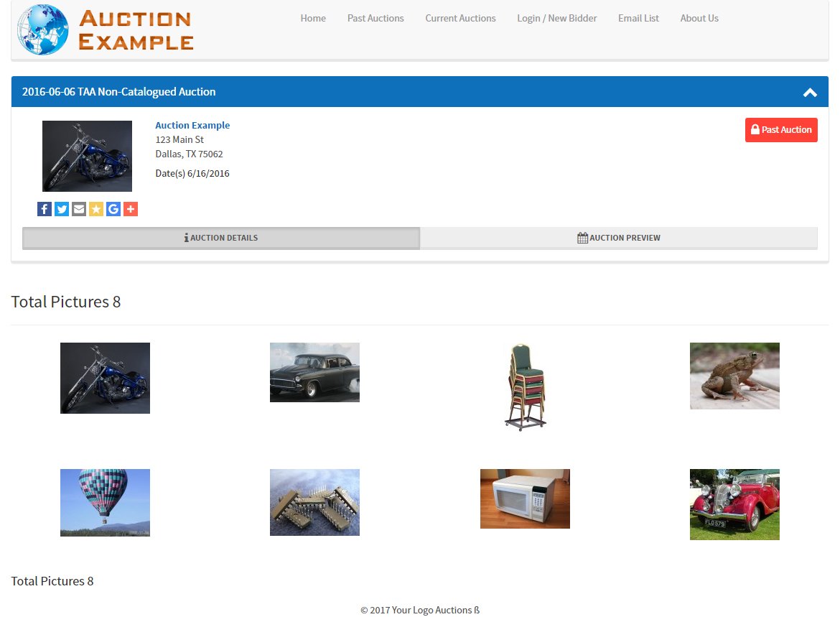The image size is (840, 617).
Task: Open Login / New Bidder page
Action: 556,18
